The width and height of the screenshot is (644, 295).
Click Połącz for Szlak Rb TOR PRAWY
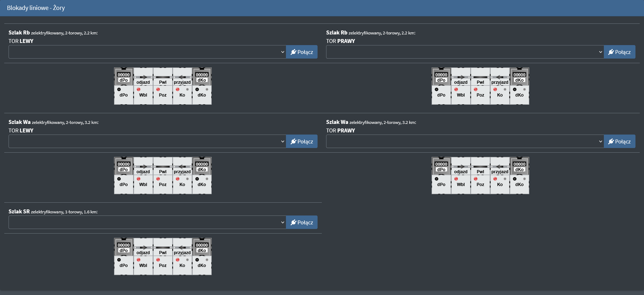click(619, 52)
